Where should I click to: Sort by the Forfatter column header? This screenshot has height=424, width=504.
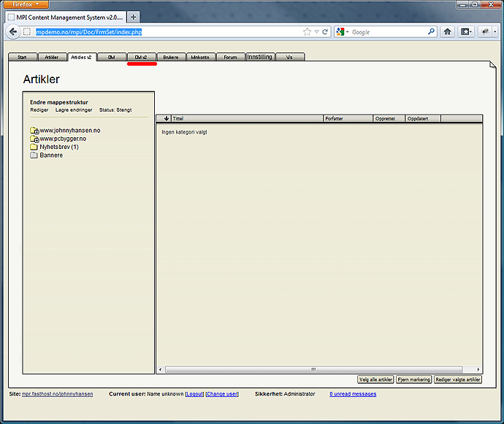coord(348,118)
